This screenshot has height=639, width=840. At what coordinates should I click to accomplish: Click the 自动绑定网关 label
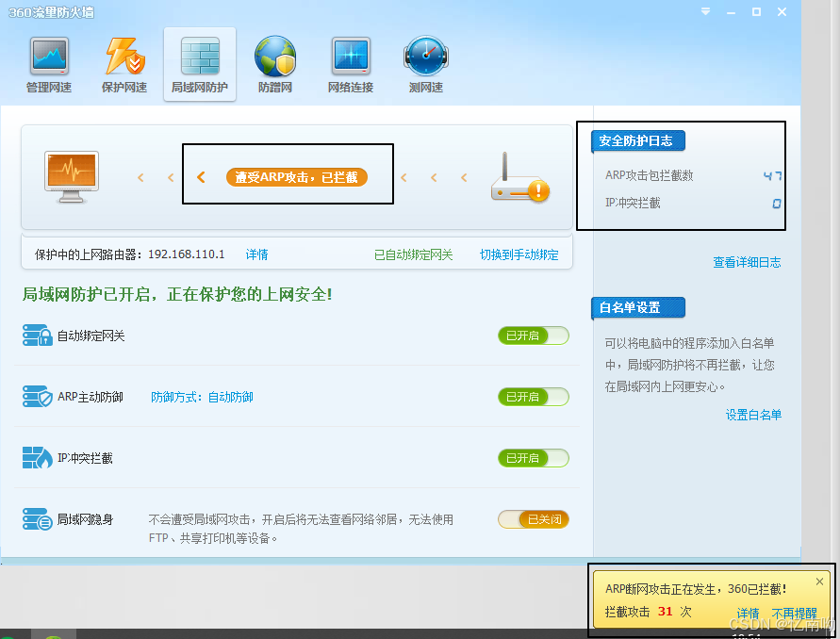pos(91,336)
